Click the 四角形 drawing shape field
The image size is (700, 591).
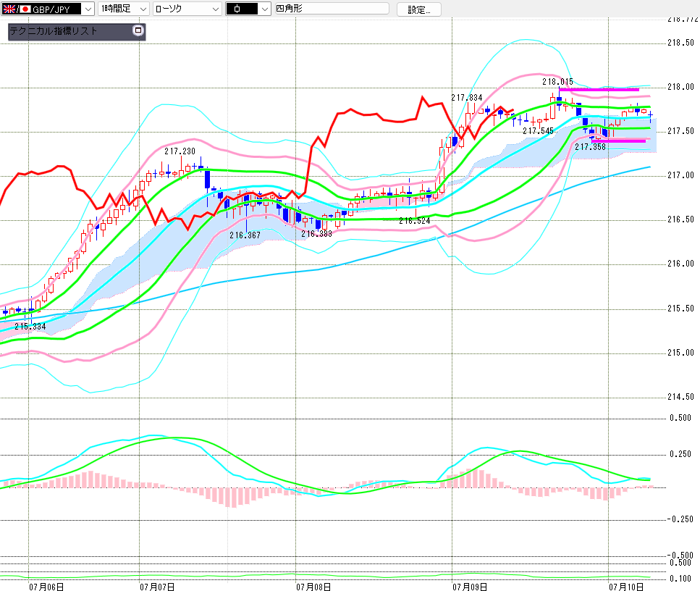pyautogui.click(x=332, y=9)
